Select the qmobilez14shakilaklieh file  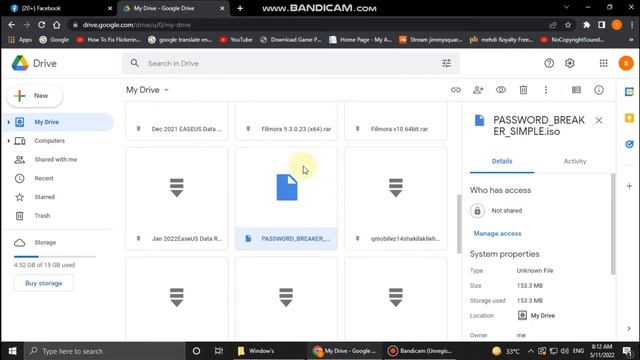[x=396, y=199]
